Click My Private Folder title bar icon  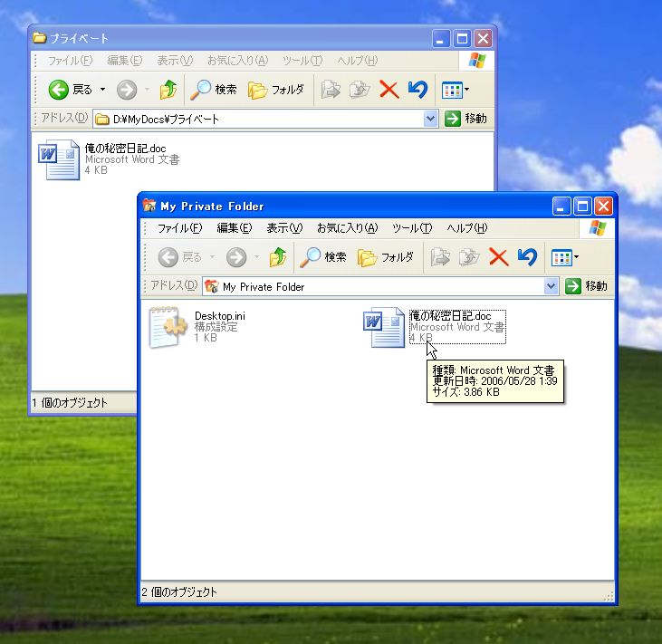pos(149,206)
